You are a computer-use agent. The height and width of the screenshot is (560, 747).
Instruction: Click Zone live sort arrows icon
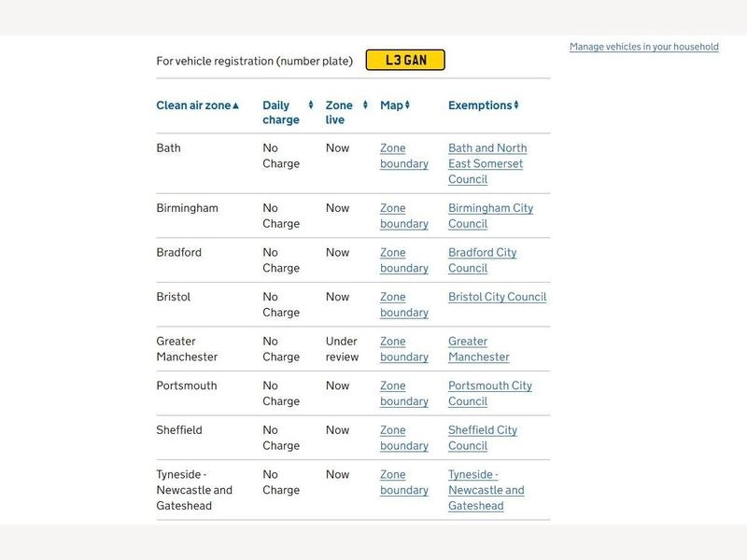[x=365, y=105]
